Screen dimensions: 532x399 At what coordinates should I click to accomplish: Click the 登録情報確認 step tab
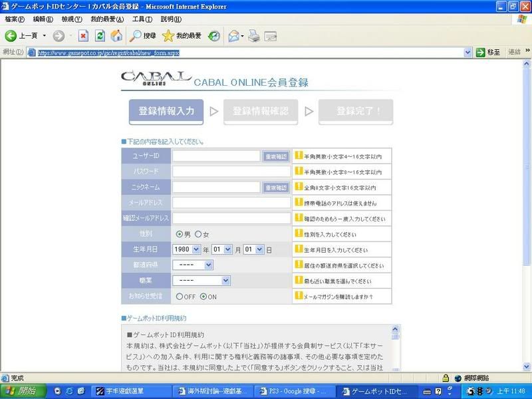261,112
